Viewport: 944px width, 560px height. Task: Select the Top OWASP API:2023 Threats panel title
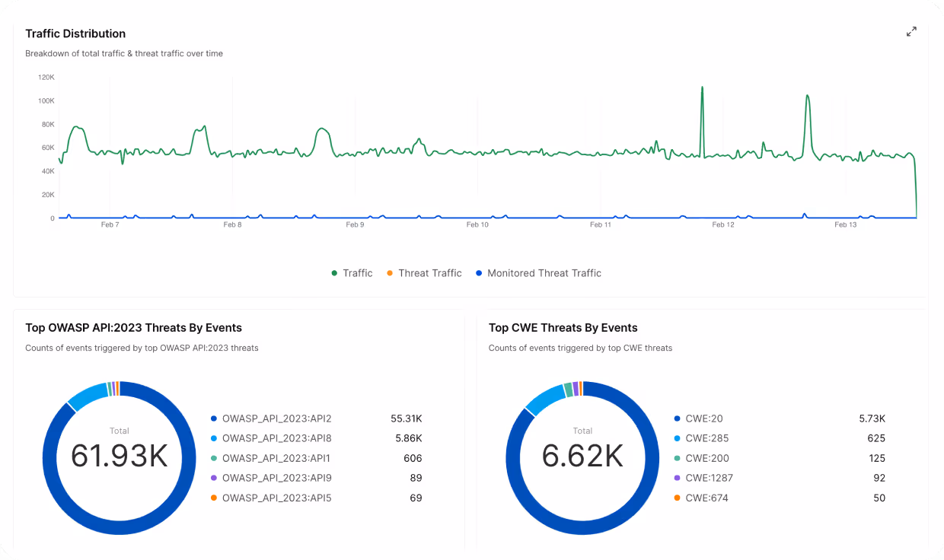coord(133,327)
